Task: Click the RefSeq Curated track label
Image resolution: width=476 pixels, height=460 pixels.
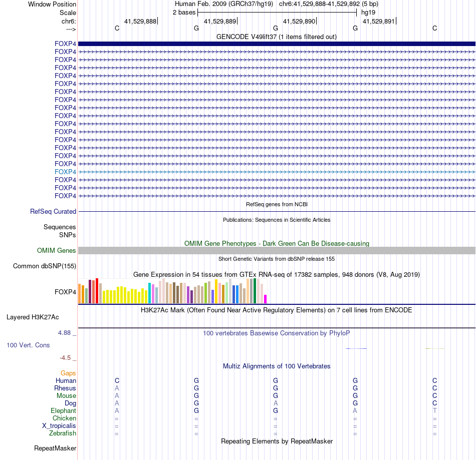Action: pos(53,211)
